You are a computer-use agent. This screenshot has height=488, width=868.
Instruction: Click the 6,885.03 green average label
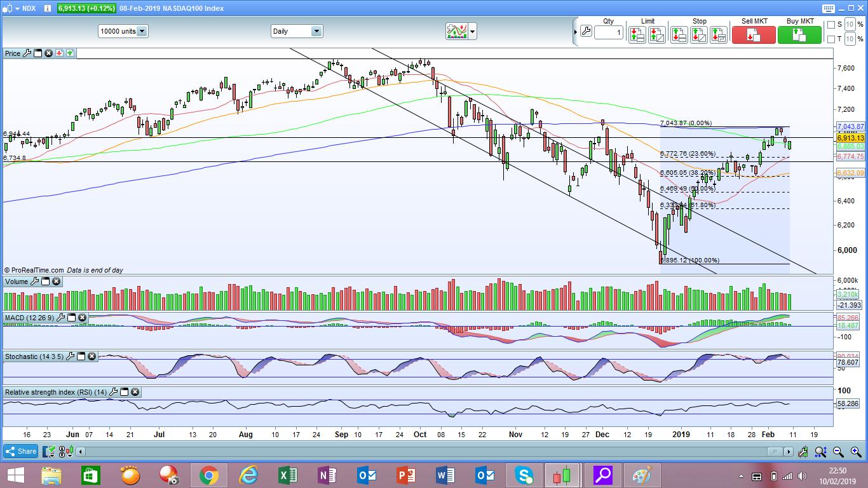[x=850, y=146]
